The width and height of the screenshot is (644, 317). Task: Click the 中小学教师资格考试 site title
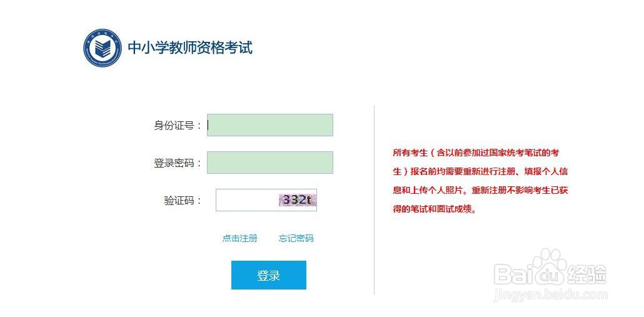point(189,48)
